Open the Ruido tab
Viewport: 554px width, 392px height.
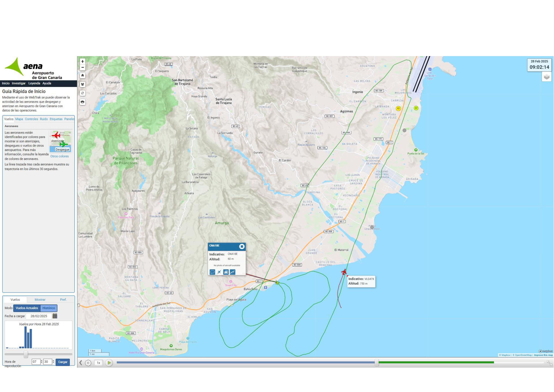pos(44,119)
